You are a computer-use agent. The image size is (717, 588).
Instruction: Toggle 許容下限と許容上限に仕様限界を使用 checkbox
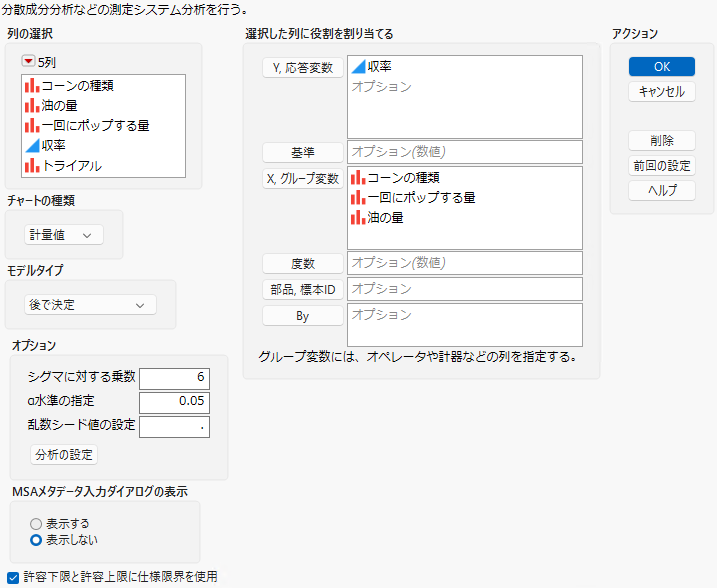(x=13, y=577)
